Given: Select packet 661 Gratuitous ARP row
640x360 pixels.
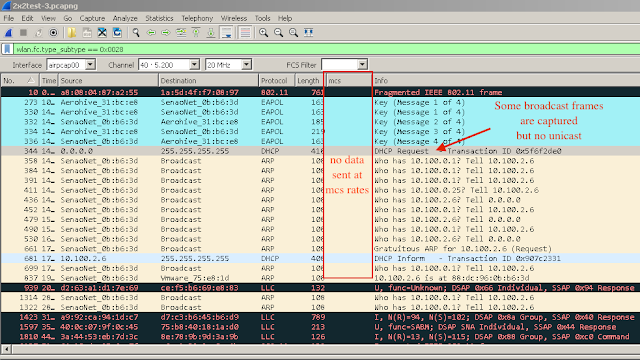Looking at the screenshot, I should [x=320, y=249].
